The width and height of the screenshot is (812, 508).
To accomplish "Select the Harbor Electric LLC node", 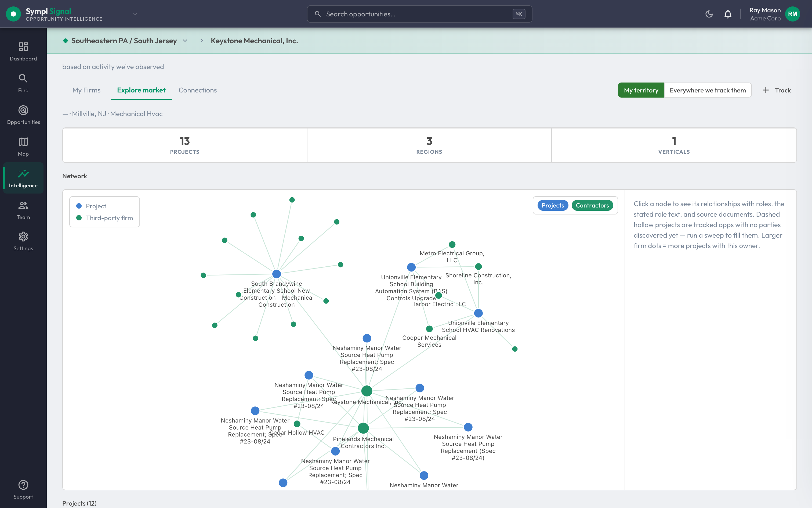I will point(438,295).
